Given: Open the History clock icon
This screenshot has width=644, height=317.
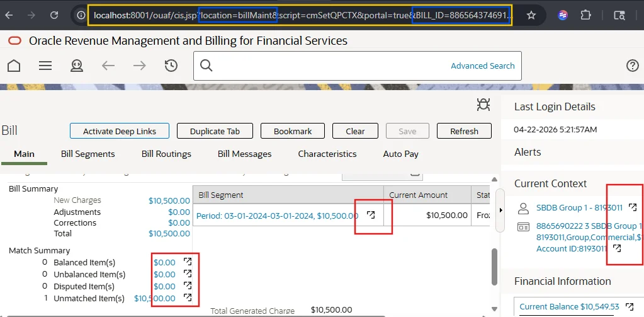Looking at the screenshot, I should tap(171, 66).
